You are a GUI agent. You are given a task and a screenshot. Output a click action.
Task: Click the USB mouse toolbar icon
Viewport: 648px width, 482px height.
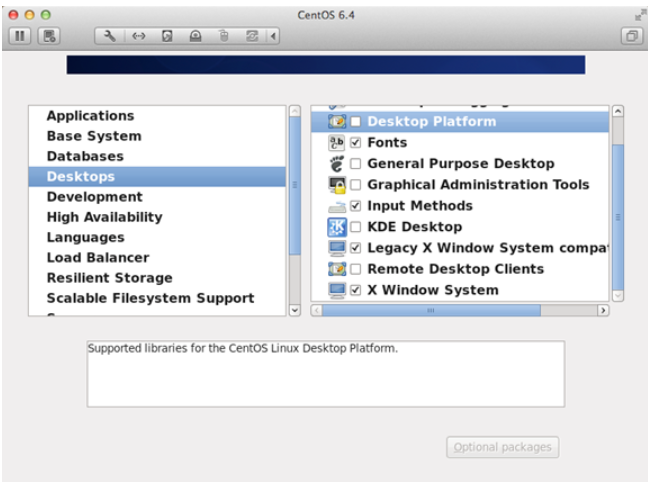pos(224,36)
